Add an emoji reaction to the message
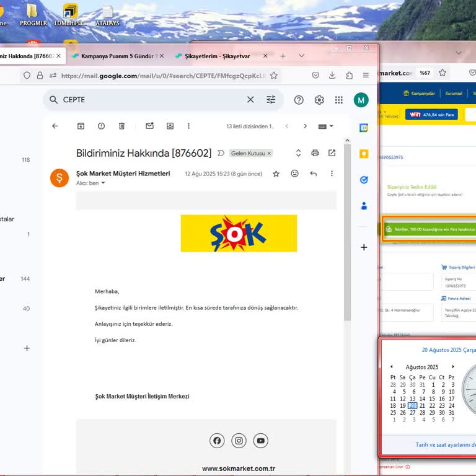Image resolution: width=476 pixels, height=476 pixels. click(x=294, y=174)
